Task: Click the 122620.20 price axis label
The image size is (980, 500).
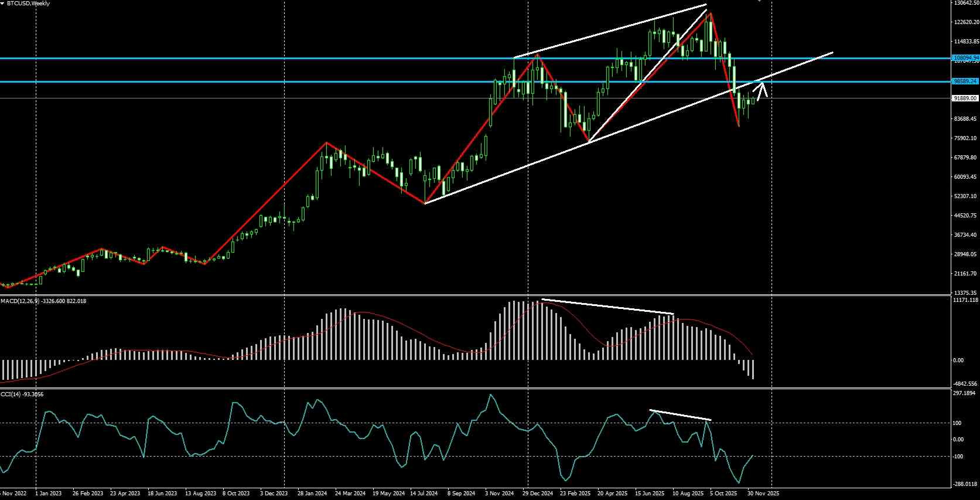Action: [967, 22]
